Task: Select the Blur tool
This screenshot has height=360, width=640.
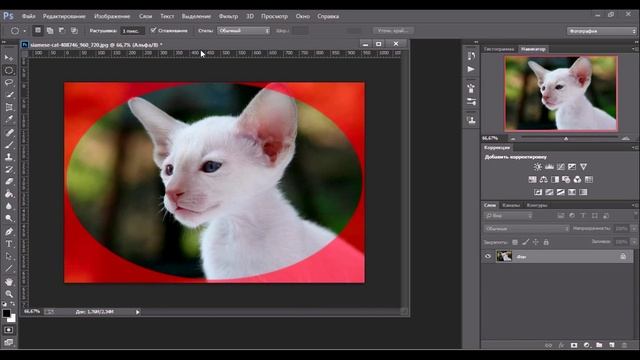Action: (9, 207)
